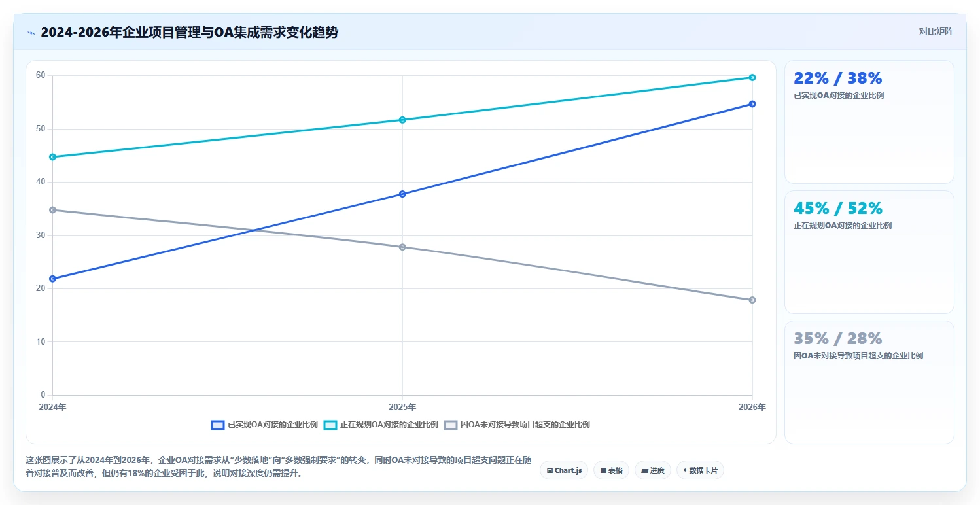The width and height of the screenshot is (980, 505).
Task: Click the 2024年 point on the gray line
Action: pos(52,210)
